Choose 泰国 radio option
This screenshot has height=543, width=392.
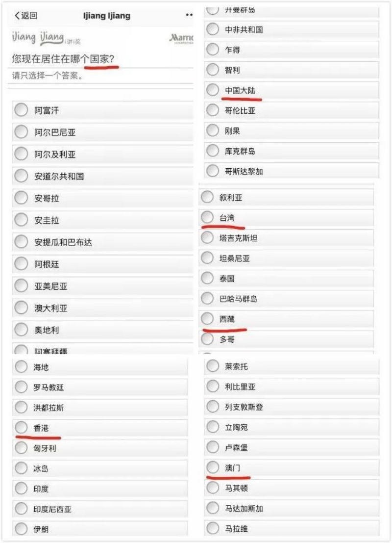tap(207, 278)
